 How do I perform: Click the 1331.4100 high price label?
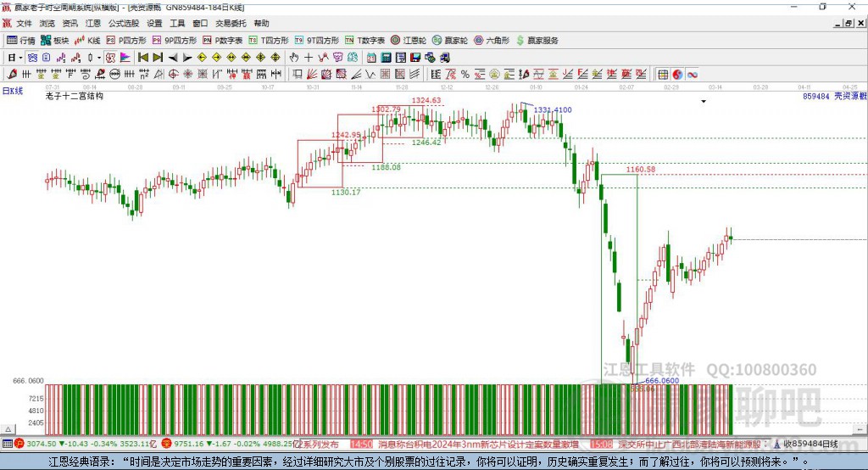click(553, 109)
